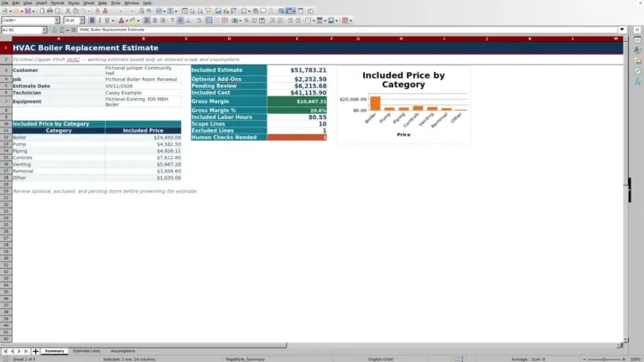Click the Clear Direct Formatting icon
Image resolution: width=644 pixels, height=362 pixels.
coord(105,11)
